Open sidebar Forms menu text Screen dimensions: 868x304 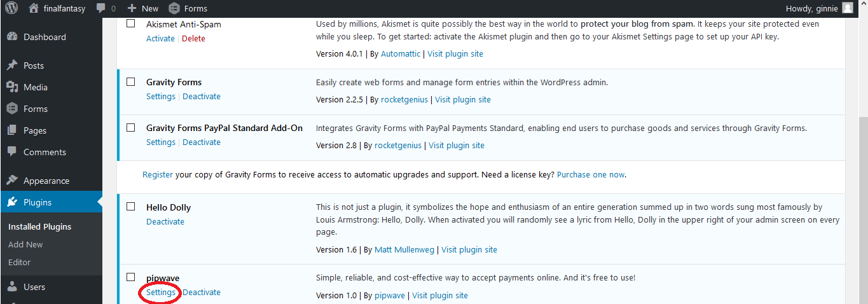pyautogui.click(x=36, y=109)
